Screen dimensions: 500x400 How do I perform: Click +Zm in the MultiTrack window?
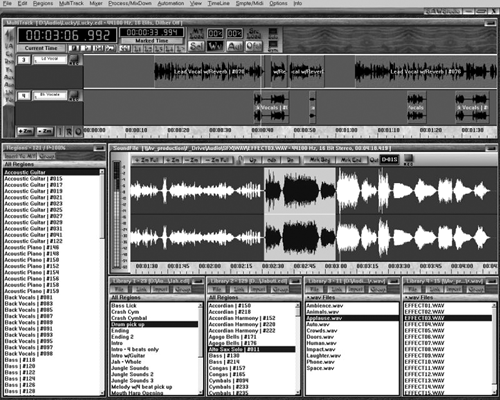26,131
